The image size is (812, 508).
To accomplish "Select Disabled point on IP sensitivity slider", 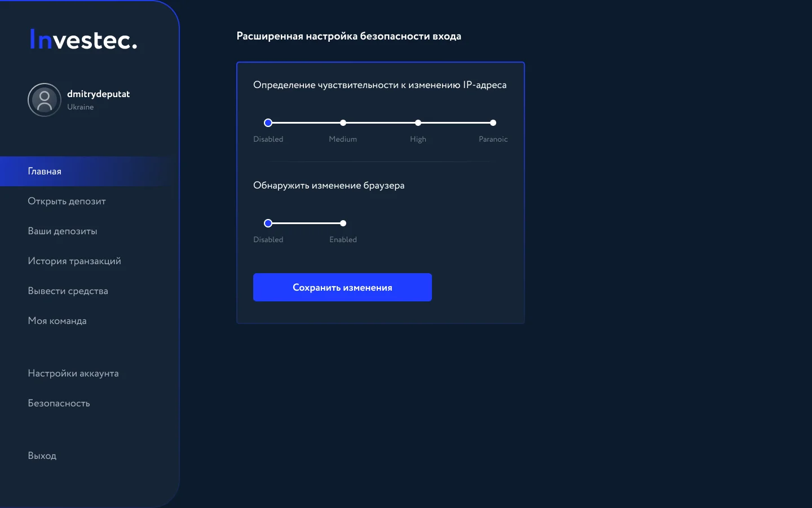I will (x=268, y=122).
